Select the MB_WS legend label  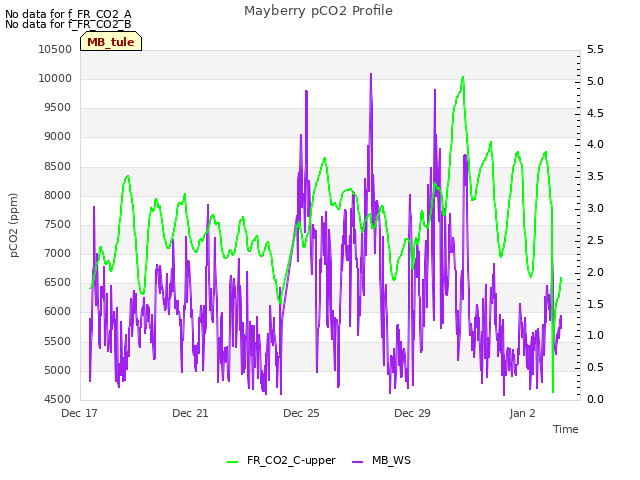point(391,460)
